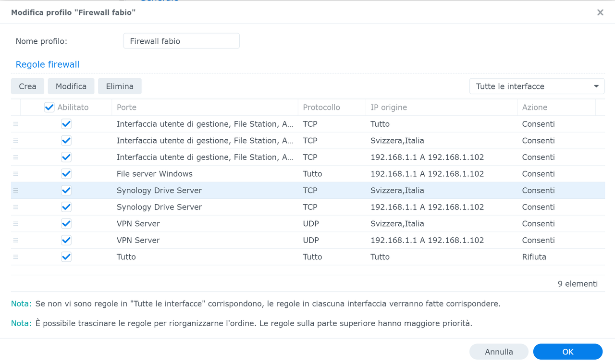Click drag handle of third Interfaccia utente row
This screenshot has height=364, width=615.
click(15, 158)
